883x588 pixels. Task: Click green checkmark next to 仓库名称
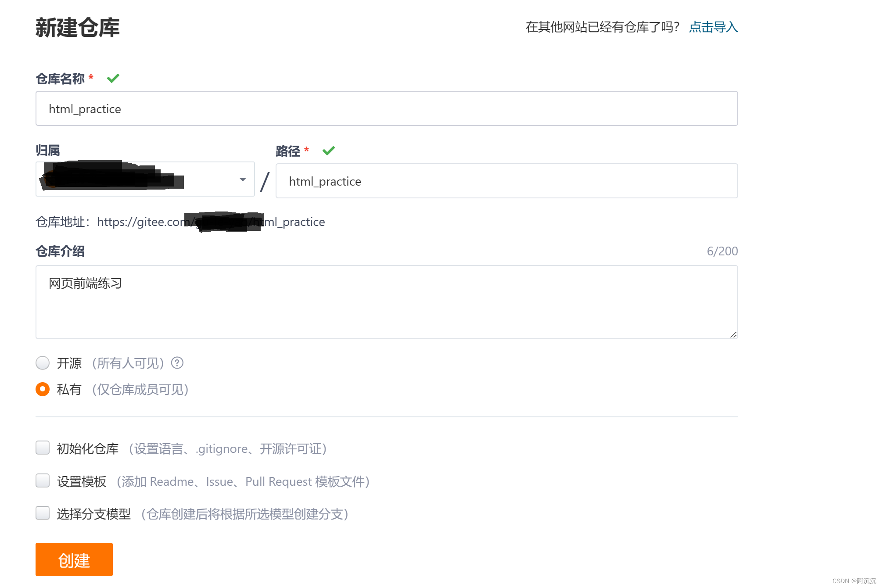(x=113, y=79)
